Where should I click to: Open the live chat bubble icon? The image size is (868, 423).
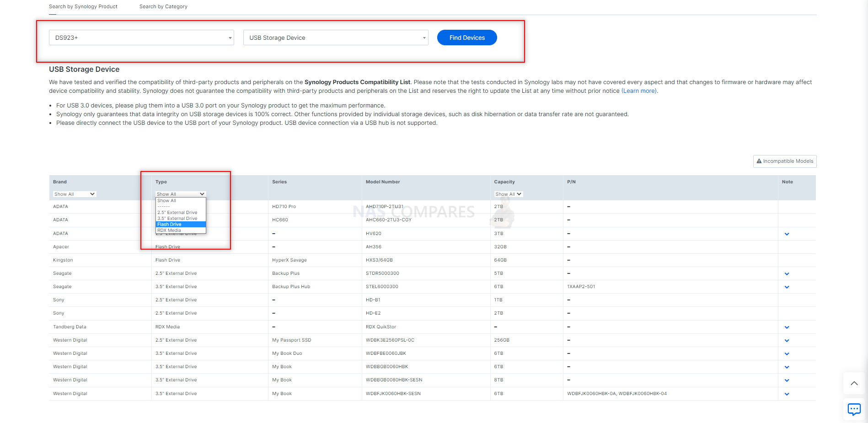(x=854, y=409)
